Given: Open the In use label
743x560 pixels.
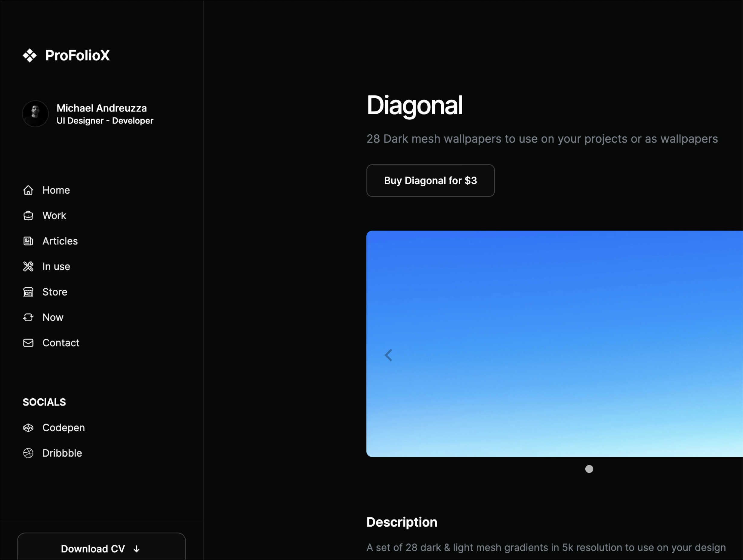Looking at the screenshot, I should pyautogui.click(x=56, y=267).
